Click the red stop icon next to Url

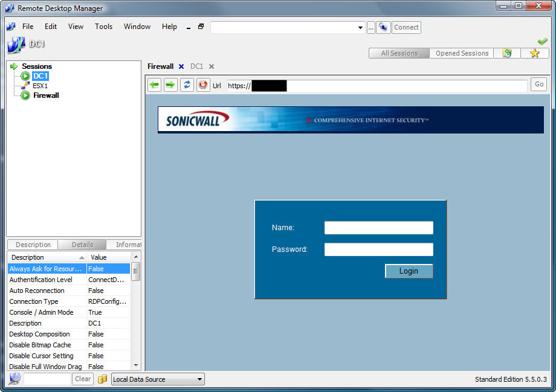pos(202,85)
